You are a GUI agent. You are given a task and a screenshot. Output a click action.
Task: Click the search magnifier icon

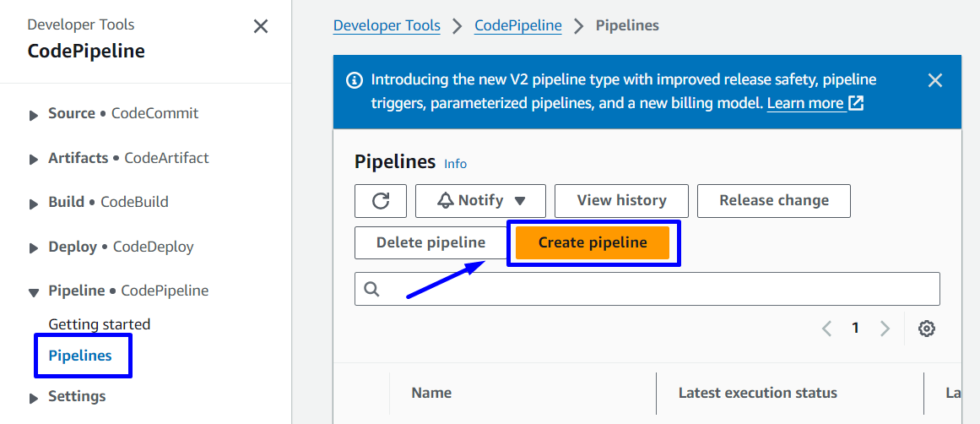pyautogui.click(x=372, y=289)
